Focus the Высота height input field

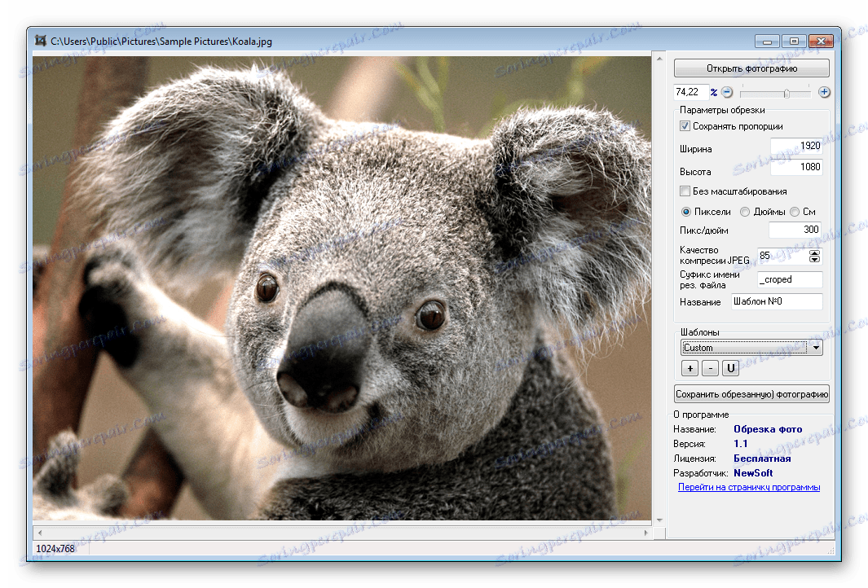(796, 168)
